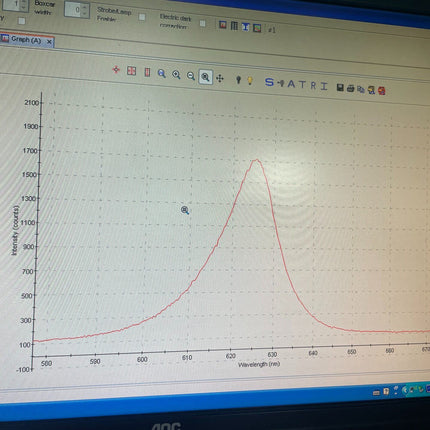Click the printer icon to print graph
430x430 pixels.
tap(350, 88)
